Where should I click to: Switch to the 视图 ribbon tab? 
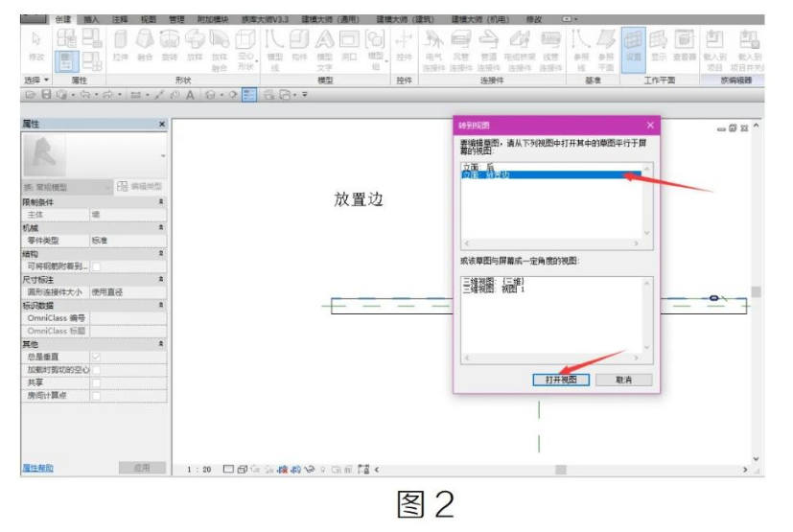[149, 20]
